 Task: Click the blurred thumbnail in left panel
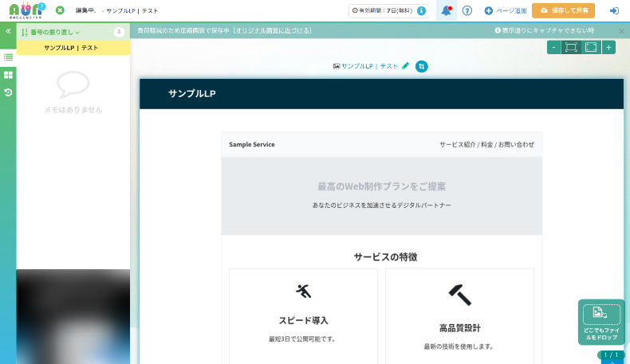[73, 317]
